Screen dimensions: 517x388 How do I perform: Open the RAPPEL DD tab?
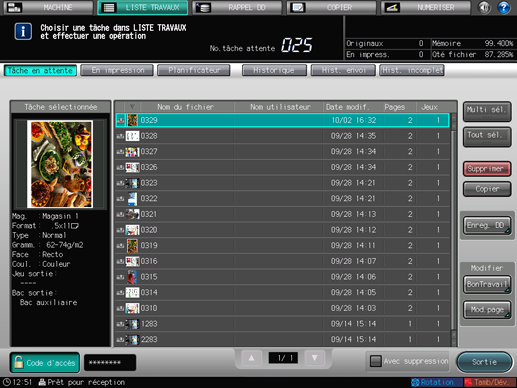point(237,7)
